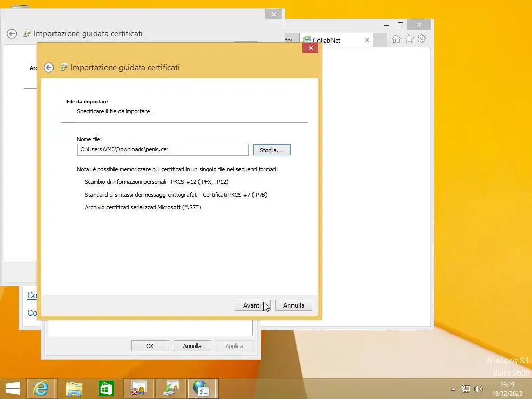The width and height of the screenshot is (532, 399).
Task: Click Annulla in the front wizard
Action: 294,305
